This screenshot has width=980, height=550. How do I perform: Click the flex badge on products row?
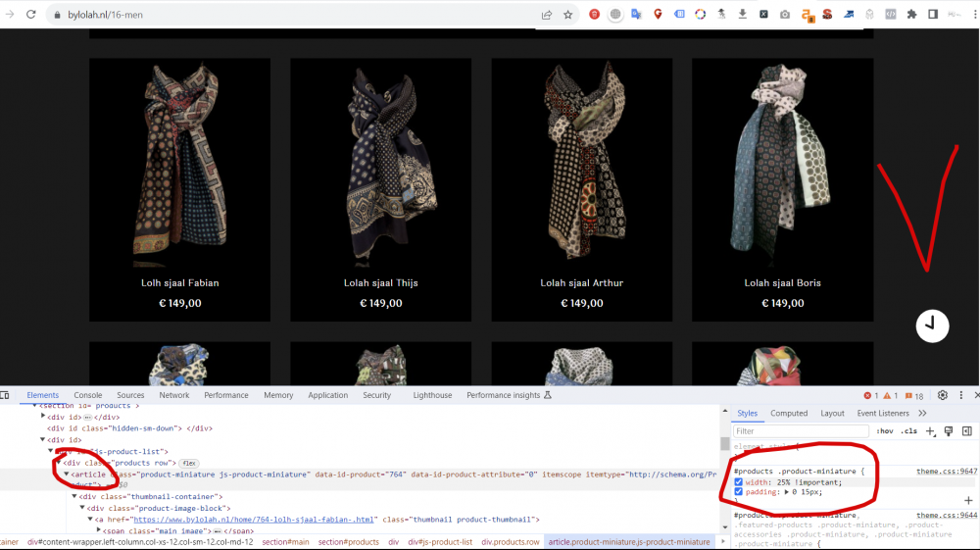[x=189, y=463]
